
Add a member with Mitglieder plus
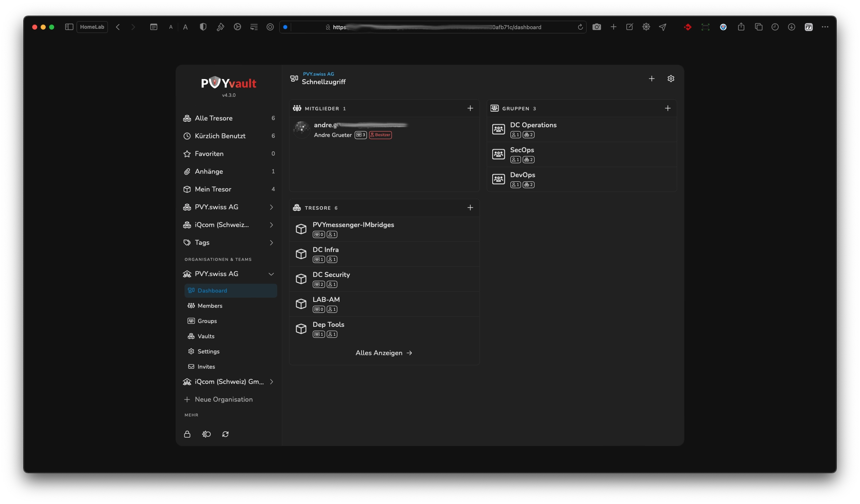click(470, 108)
